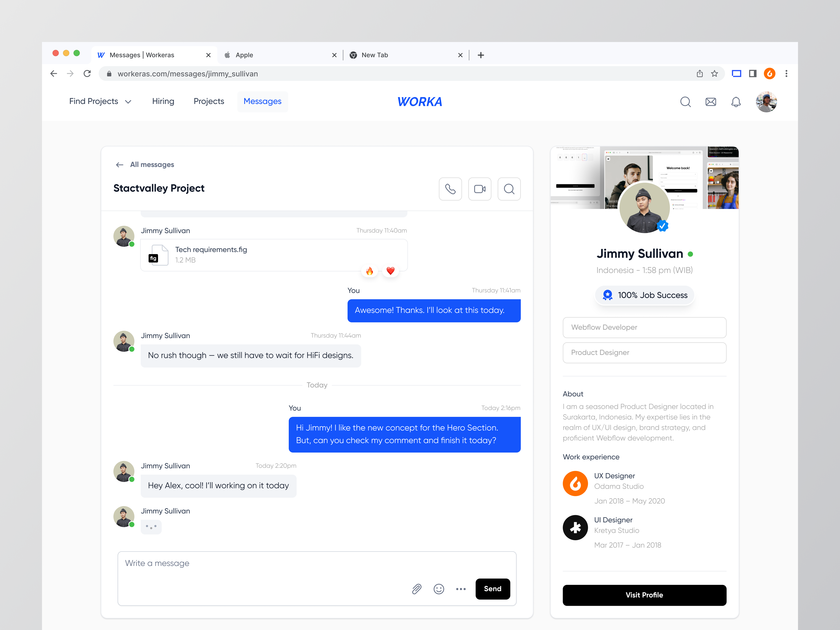The width and height of the screenshot is (840, 630).
Task: Select the Webflow Developer tag
Action: (x=644, y=327)
